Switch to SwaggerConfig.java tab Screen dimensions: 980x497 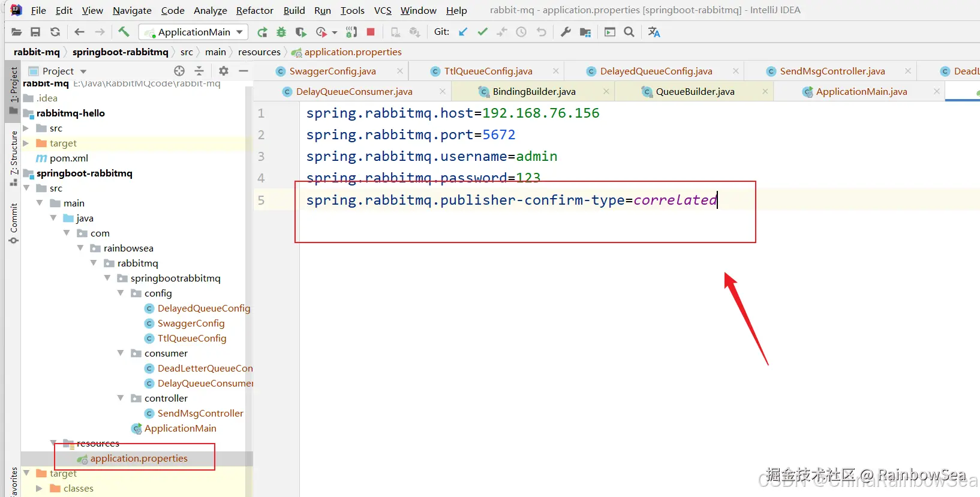(332, 71)
